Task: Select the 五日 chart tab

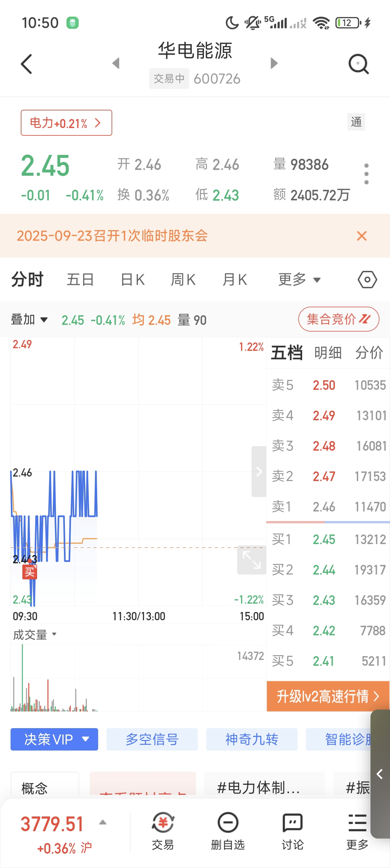Action: pos(80,280)
